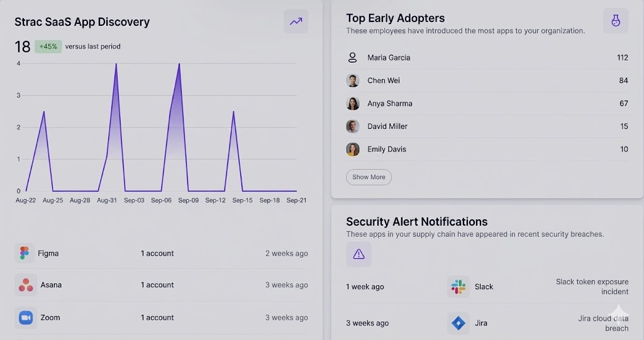Select the Maria Garcia name
The width and height of the screenshot is (644, 340).
click(389, 57)
